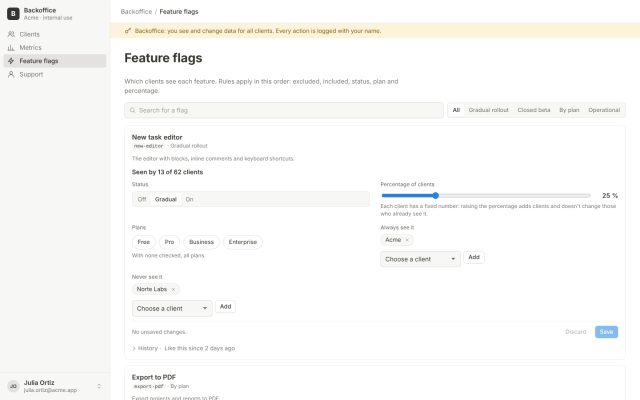Viewport: 640px width, 400px height.
Task: Click the key icon in the warning banner
Action: (x=128, y=31)
